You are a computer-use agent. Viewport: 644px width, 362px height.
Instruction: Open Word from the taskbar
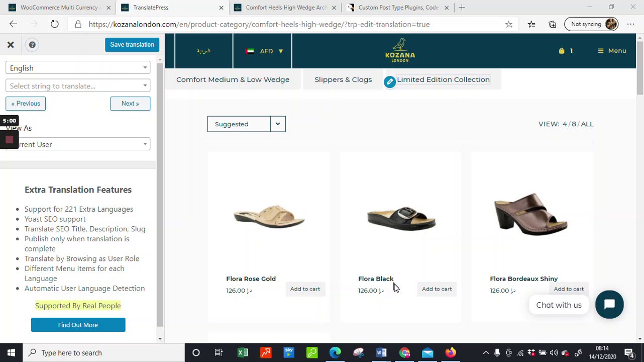tap(381, 353)
